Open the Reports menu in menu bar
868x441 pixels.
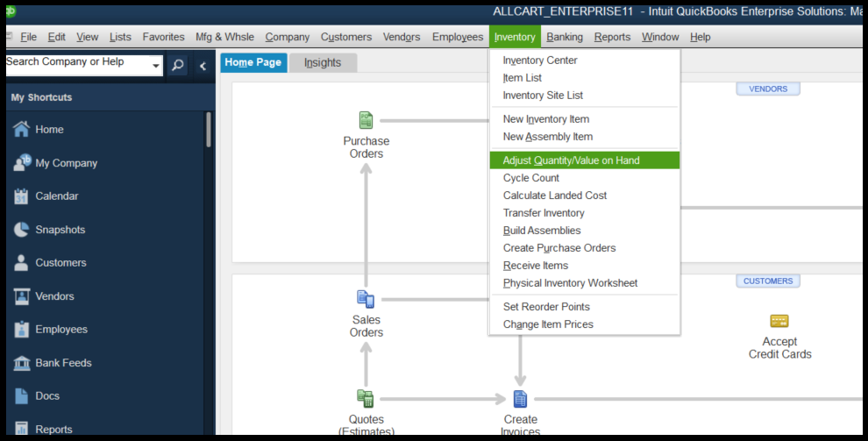pyautogui.click(x=612, y=37)
